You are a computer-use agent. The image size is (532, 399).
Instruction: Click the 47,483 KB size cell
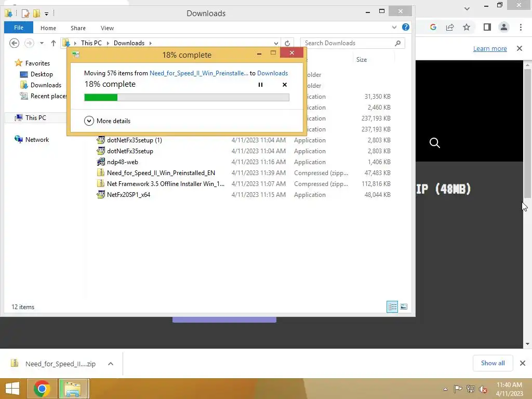coord(377,172)
